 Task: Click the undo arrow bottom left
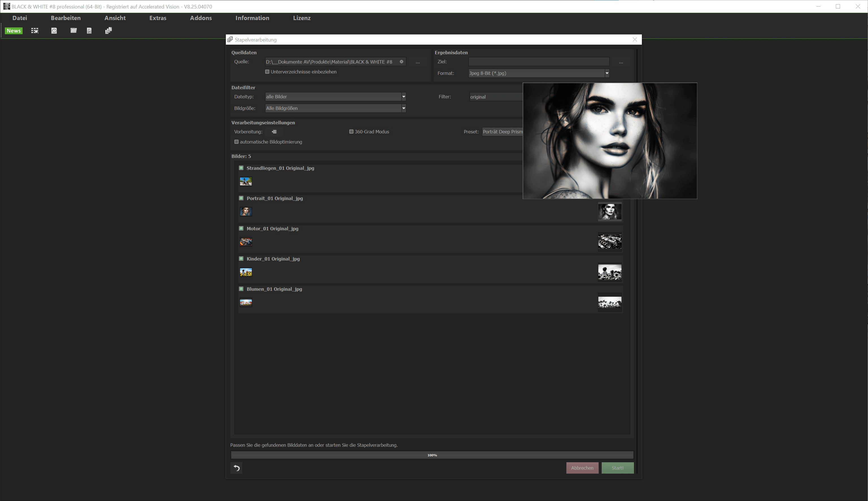(237, 468)
